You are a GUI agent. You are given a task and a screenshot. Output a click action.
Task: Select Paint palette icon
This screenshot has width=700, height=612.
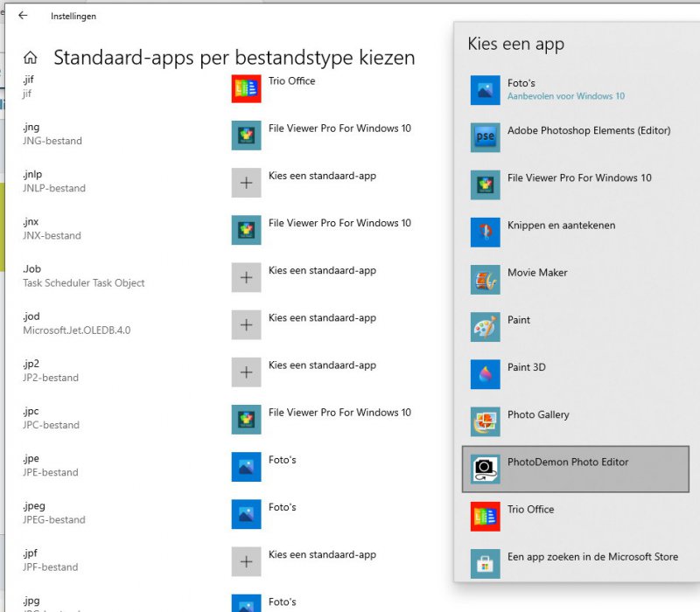[x=486, y=327]
